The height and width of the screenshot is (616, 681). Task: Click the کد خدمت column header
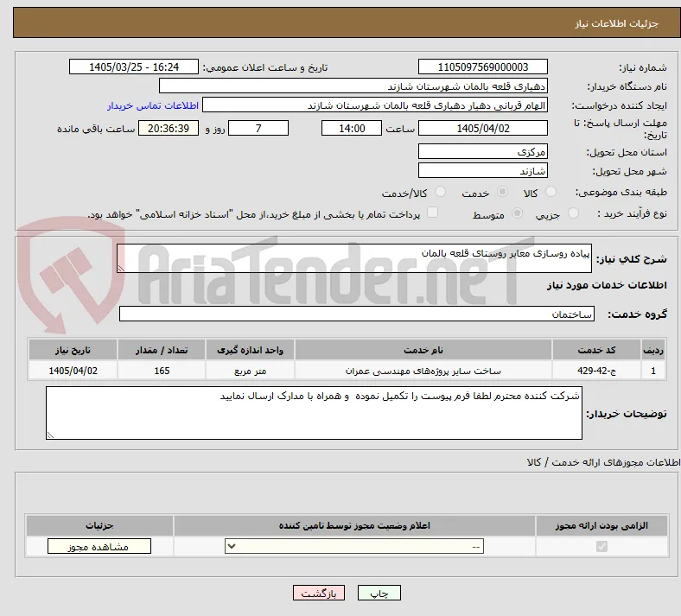click(597, 350)
